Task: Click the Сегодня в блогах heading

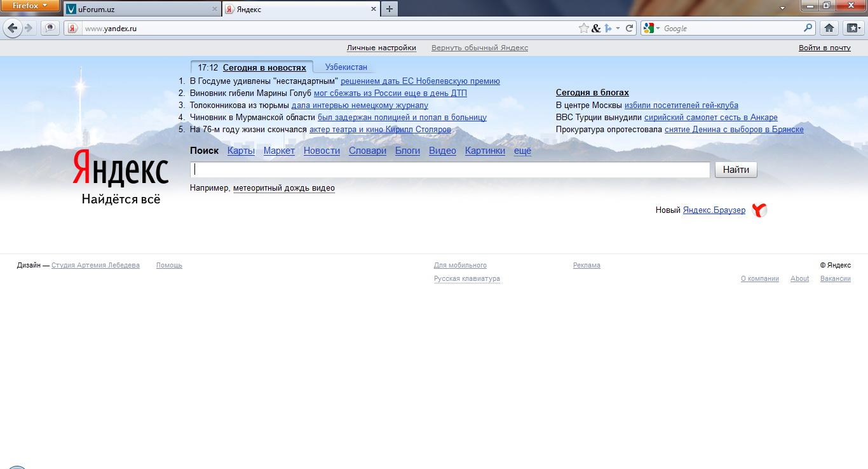Action: pos(592,93)
